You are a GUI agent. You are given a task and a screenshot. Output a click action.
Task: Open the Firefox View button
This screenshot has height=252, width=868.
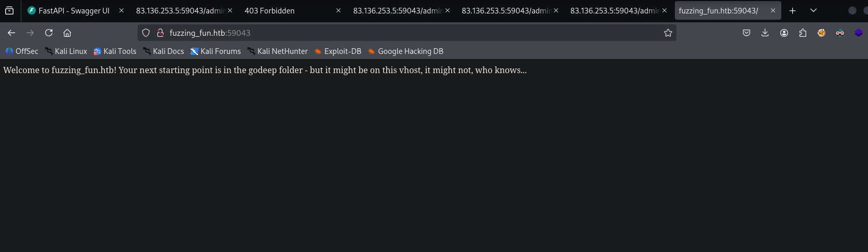[x=9, y=10]
